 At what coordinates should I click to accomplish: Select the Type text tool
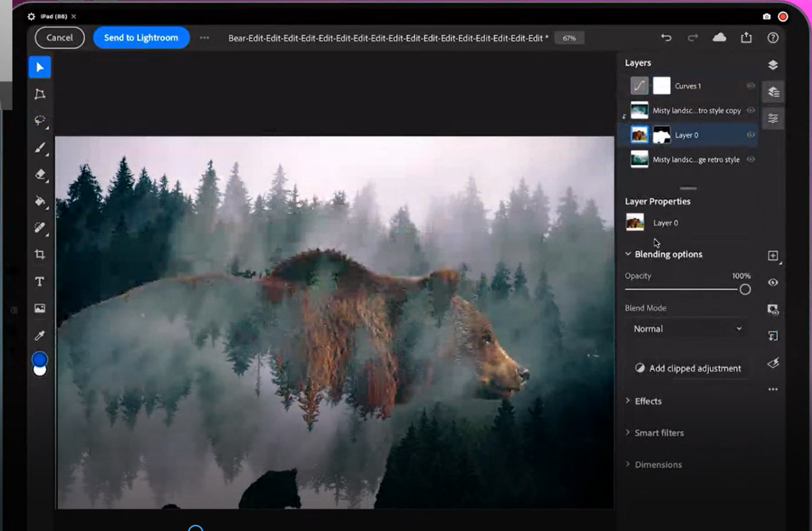39,281
